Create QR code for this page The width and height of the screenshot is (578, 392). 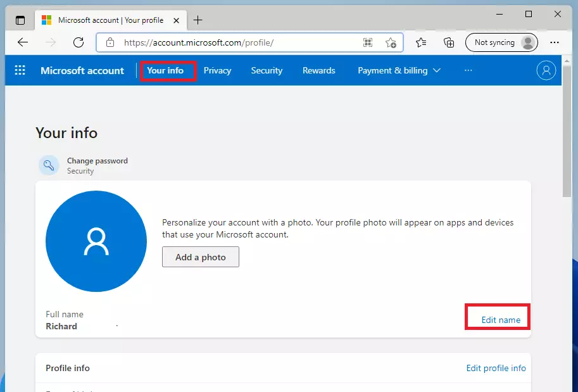click(368, 42)
